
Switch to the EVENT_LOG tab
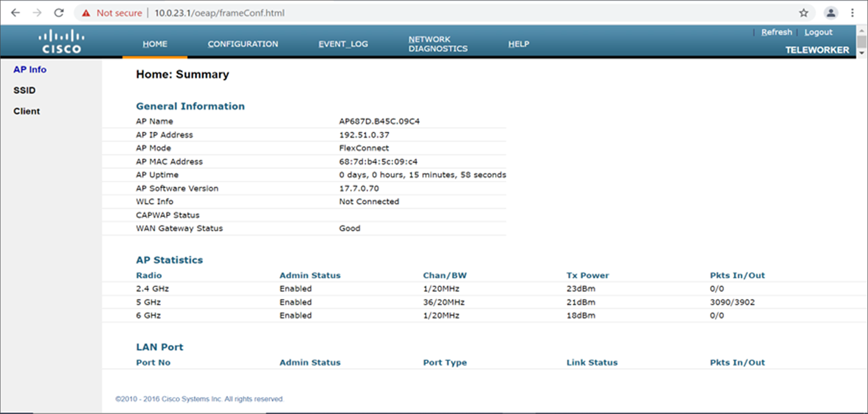343,44
